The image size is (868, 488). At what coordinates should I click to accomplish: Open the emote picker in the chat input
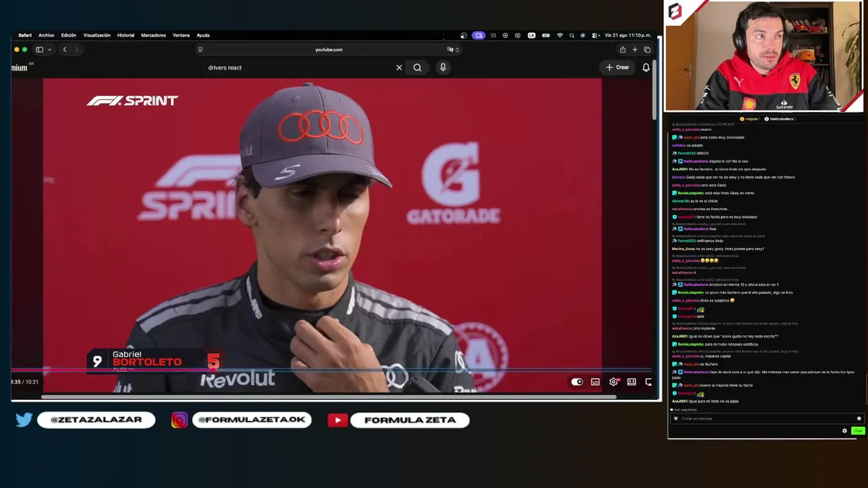click(x=859, y=419)
